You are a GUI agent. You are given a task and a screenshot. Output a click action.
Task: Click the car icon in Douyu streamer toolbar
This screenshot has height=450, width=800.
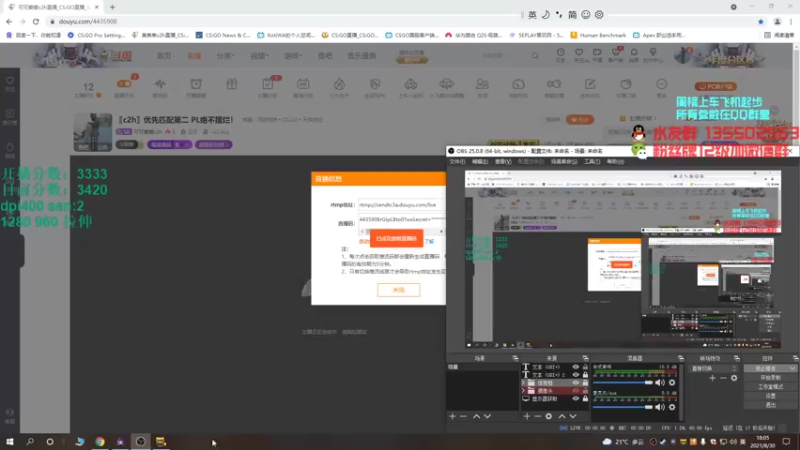tap(411, 84)
